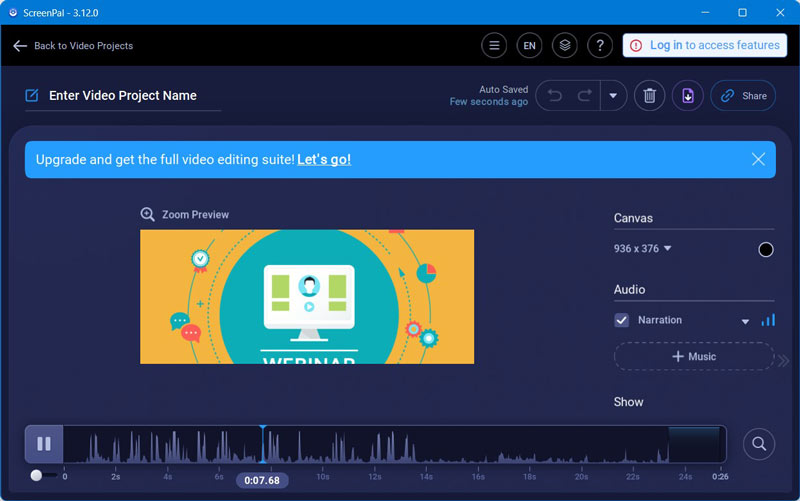
Task: Open the hamburger menu icon
Action: pyautogui.click(x=494, y=45)
